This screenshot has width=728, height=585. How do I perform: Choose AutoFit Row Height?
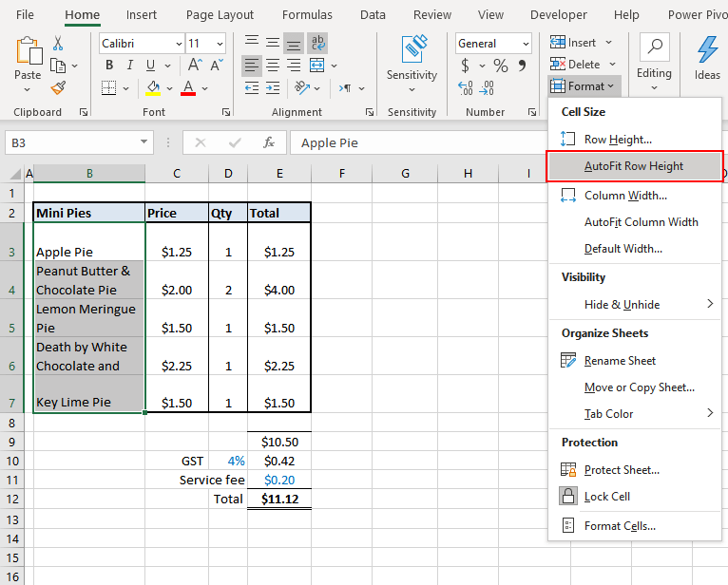tap(635, 166)
